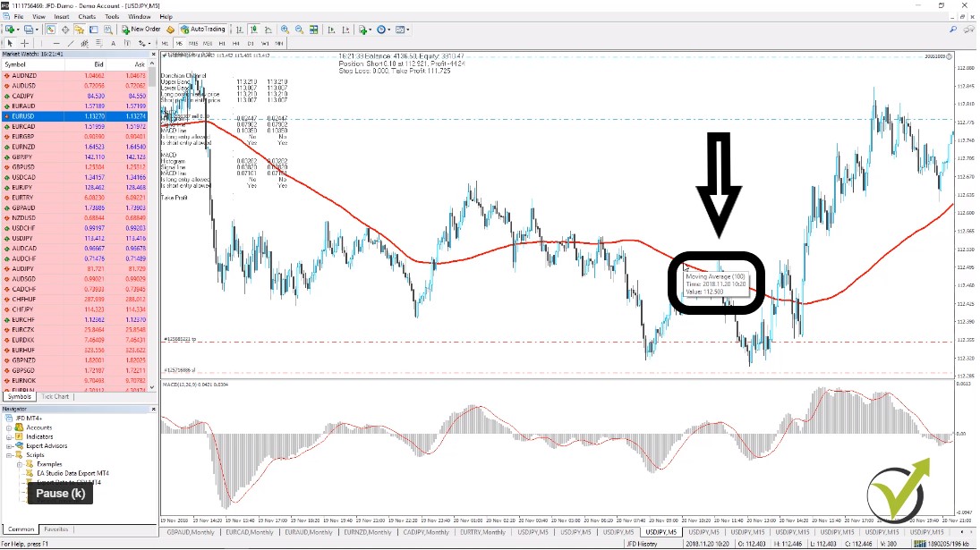The width and height of the screenshot is (980, 550).
Task: Switch to the Tick Chart tab
Action: tap(55, 396)
